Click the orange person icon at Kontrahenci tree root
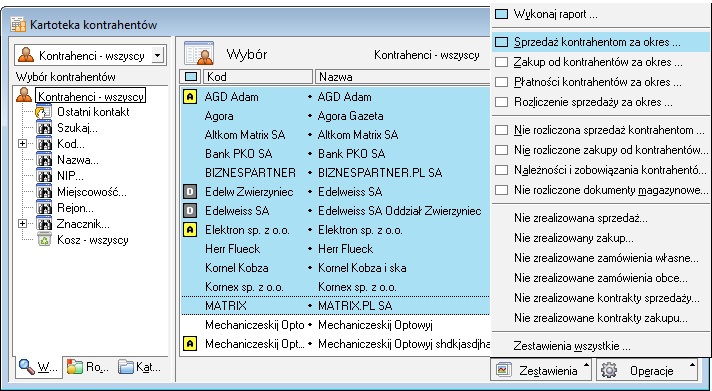This screenshot has width=712, height=391. pyautogui.click(x=24, y=95)
